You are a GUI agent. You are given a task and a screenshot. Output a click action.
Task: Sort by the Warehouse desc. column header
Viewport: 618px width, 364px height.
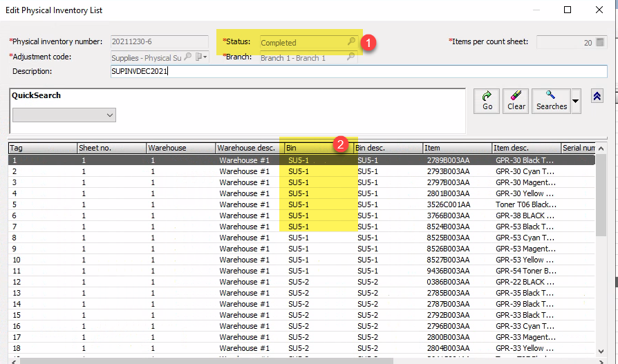[250, 148]
